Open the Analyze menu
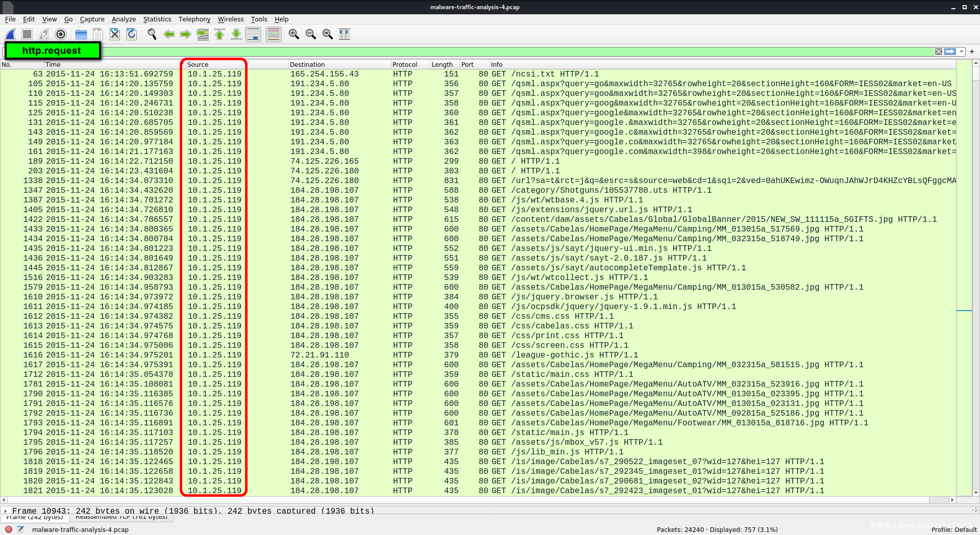 click(124, 19)
